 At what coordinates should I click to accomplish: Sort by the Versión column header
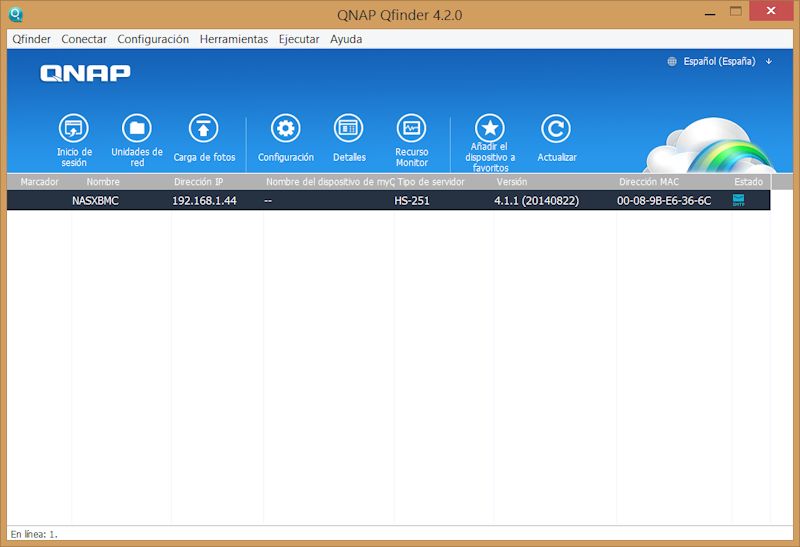[x=512, y=182]
